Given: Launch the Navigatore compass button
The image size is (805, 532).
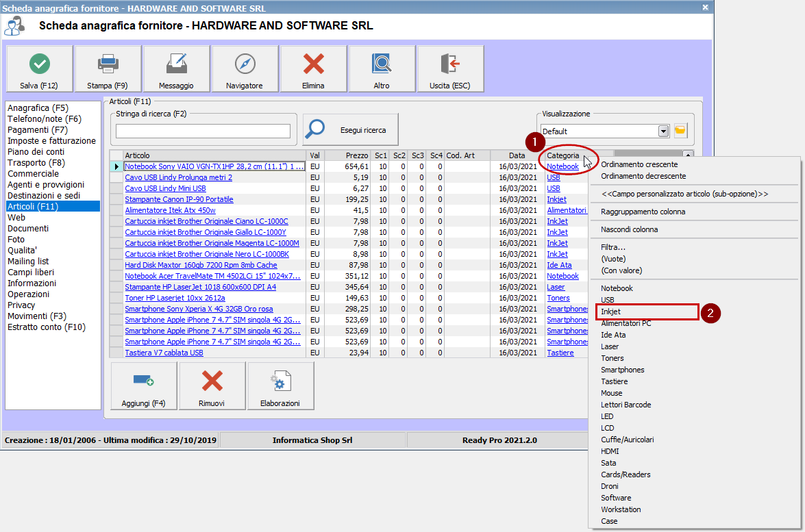Looking at the screenshot, I should point(245,68).
